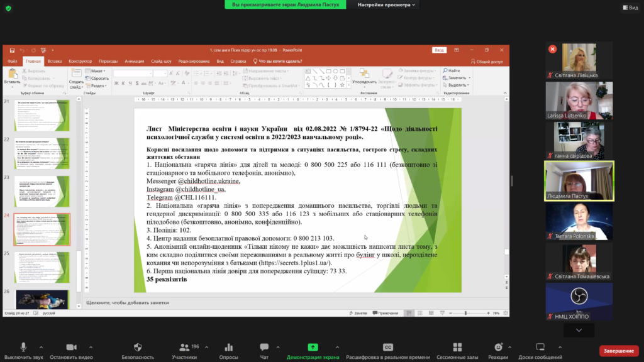Open the Reactions smiley icon
This screenshot has width=644, height=362.
498,347
